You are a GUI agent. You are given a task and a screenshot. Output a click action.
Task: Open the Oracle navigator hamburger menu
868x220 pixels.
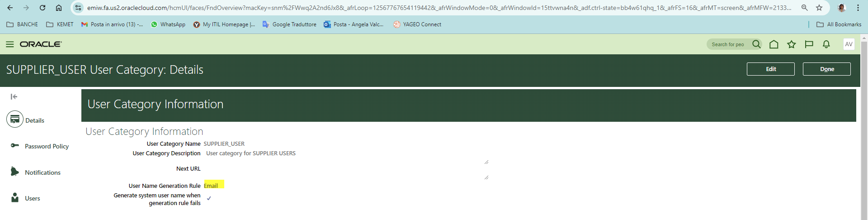(10, 44)
